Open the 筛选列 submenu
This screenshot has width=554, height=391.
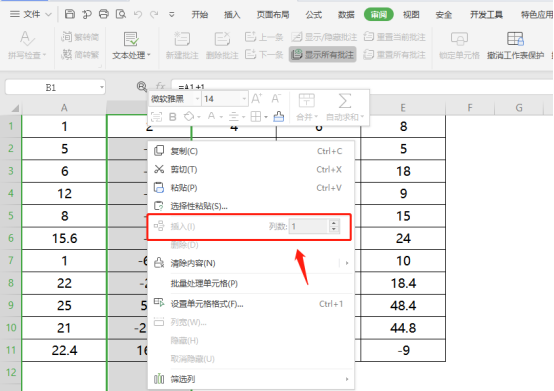[x=251, y=379]
